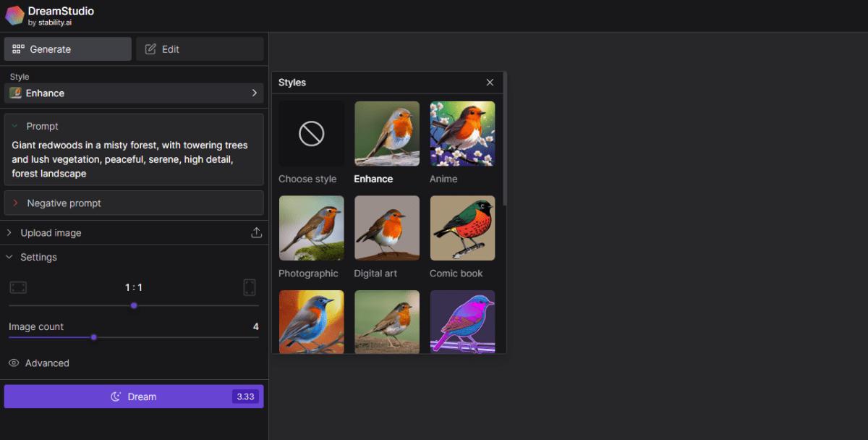The image size is (868, 440).
Task: Choose the no-style circle-slash icon
Action: [x=311, y=134]
